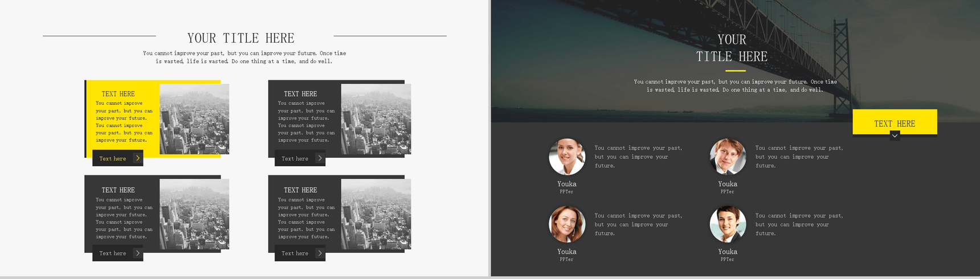The width and height of the screenshot is (980, 279).
Task: Click the arrow icon in top-right card button
Action: (x=320, y=158)
